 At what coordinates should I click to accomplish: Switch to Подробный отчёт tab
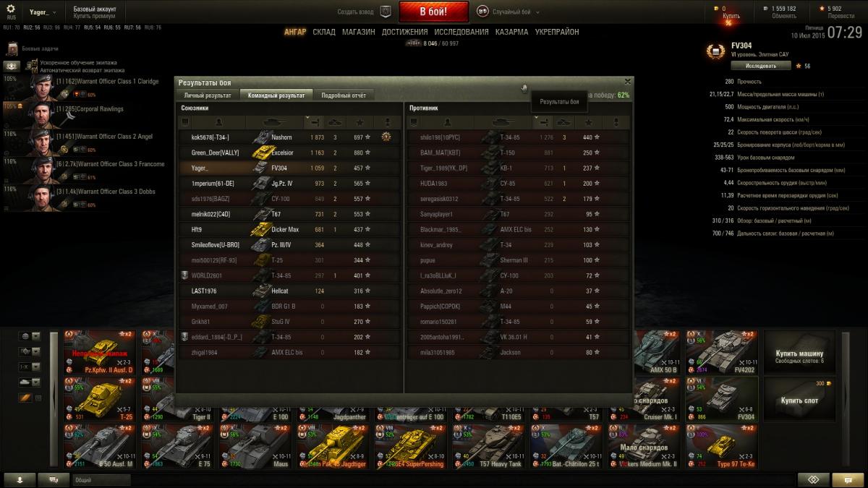[344, 95]
